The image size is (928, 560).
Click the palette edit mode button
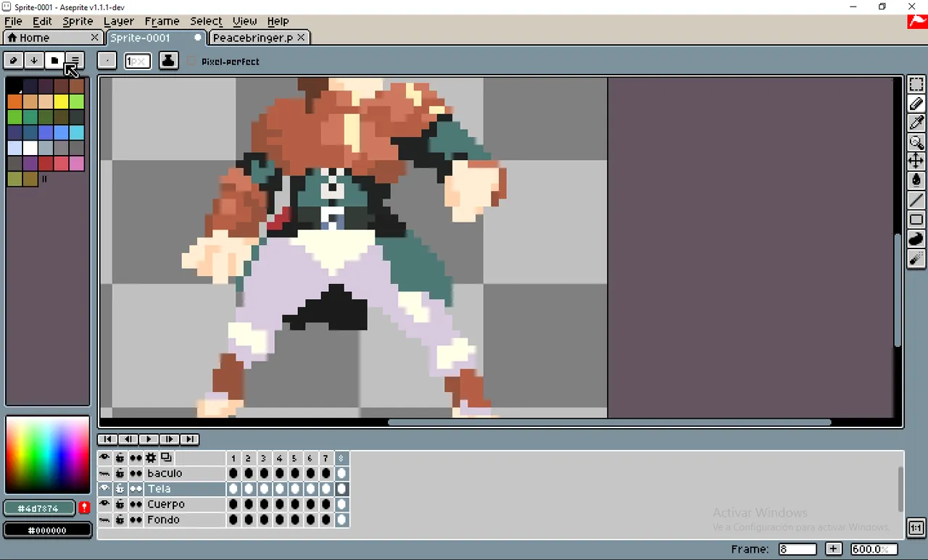pyautogui.click(x=13, y=61)
